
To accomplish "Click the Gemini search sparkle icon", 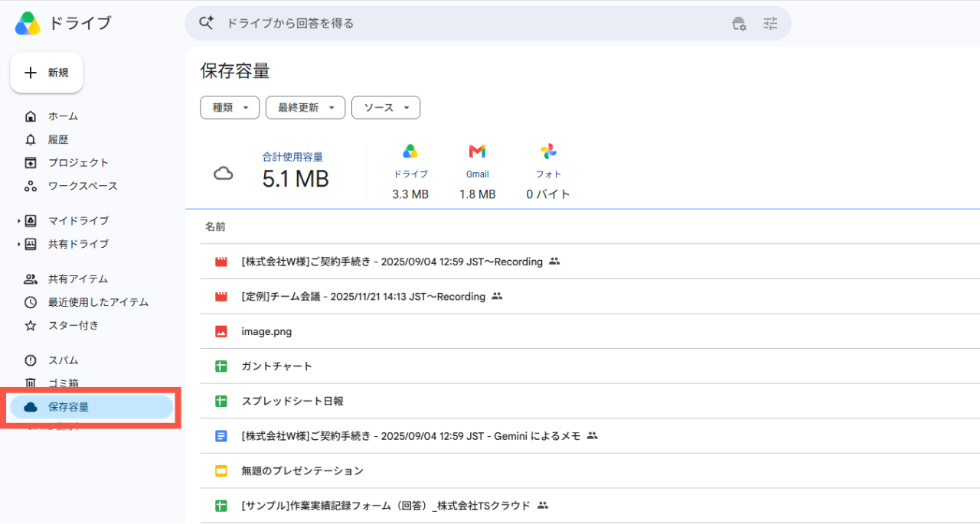I will [206, 23].
